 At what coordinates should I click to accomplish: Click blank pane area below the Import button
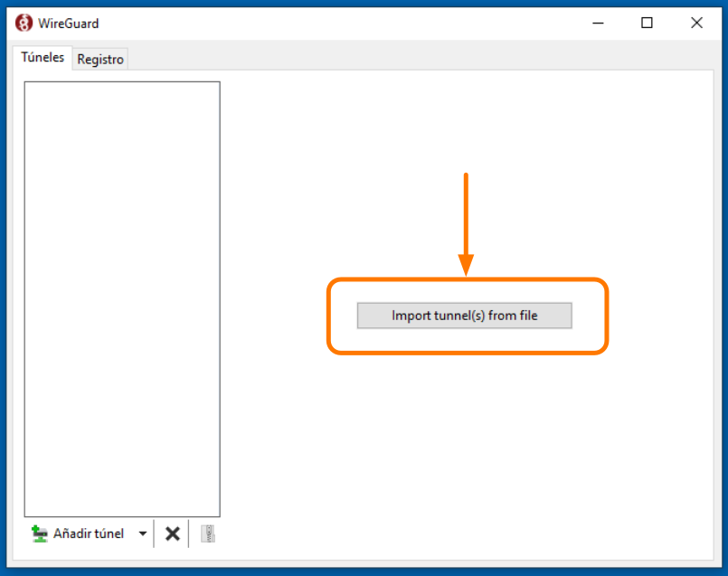click(x=466, y=434)
